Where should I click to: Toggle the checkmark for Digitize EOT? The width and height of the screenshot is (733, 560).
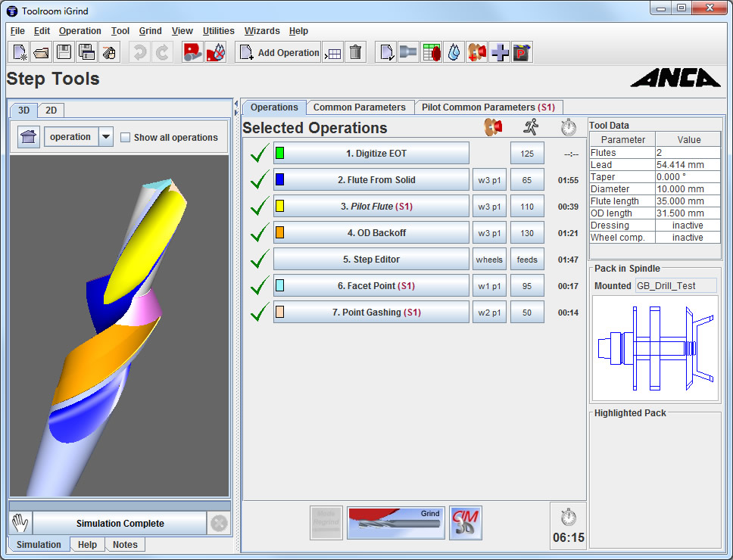pyautogui.click(x=260, y=153)
